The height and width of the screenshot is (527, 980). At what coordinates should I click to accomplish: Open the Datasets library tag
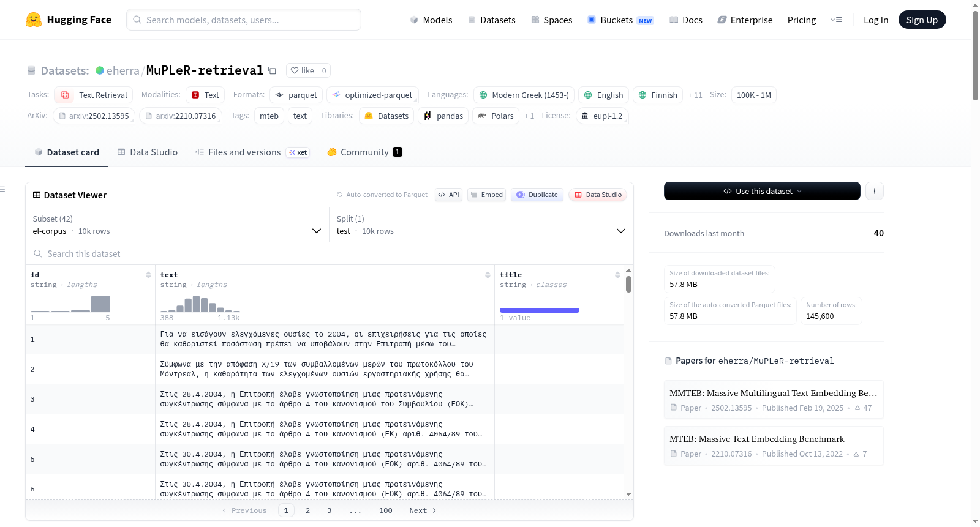click(x=386, y=116)
